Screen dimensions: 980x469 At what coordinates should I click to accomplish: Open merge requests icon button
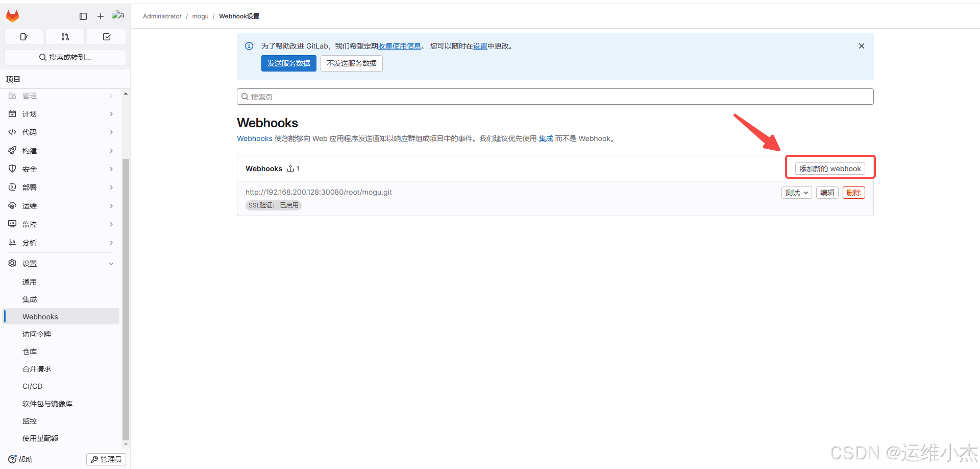pos(65,37)
